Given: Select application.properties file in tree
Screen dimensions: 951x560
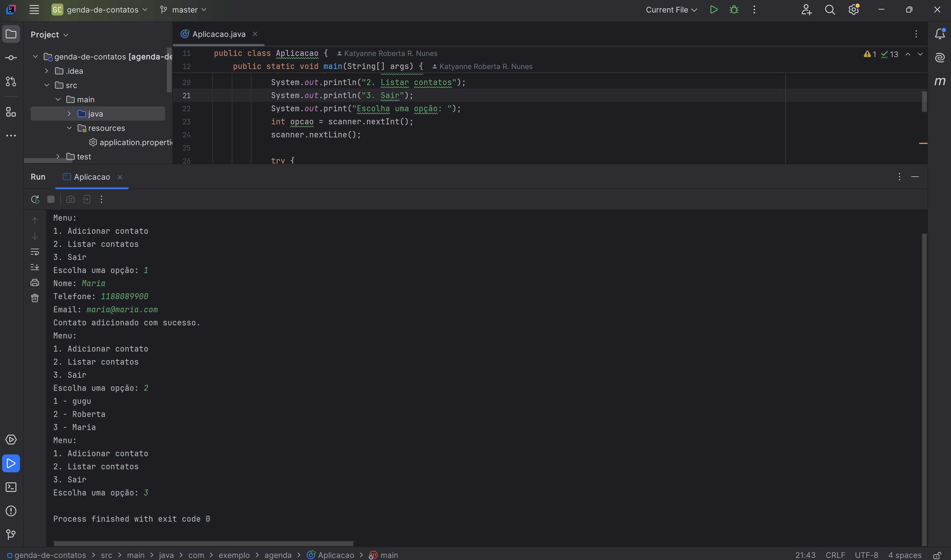Looking at the screenshot, I should click(x=131, y=143).
